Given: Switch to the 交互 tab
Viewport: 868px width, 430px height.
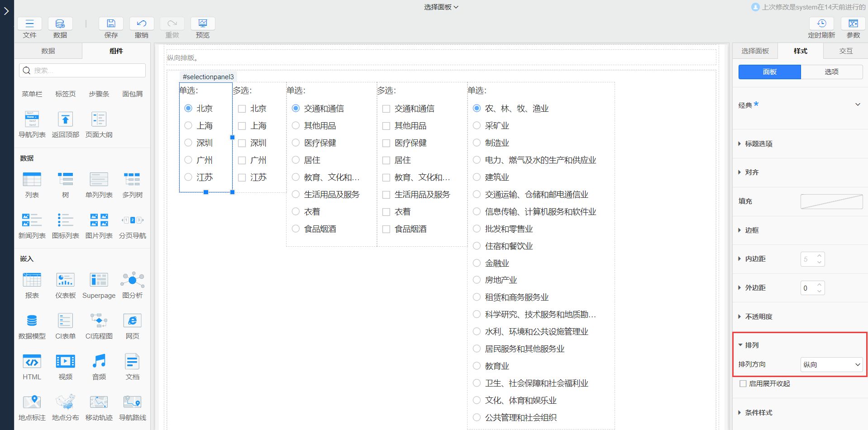Looking at the screenshot, I should click(844, 51).
